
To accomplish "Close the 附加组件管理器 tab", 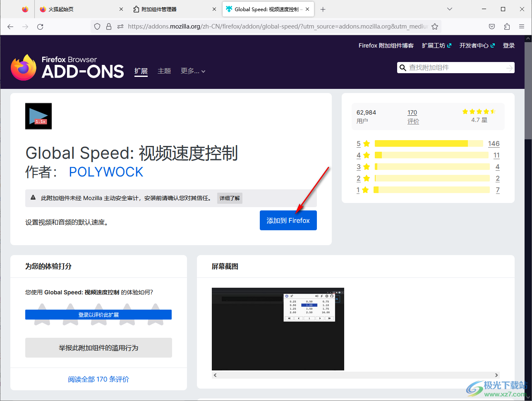I will [214, 9].
